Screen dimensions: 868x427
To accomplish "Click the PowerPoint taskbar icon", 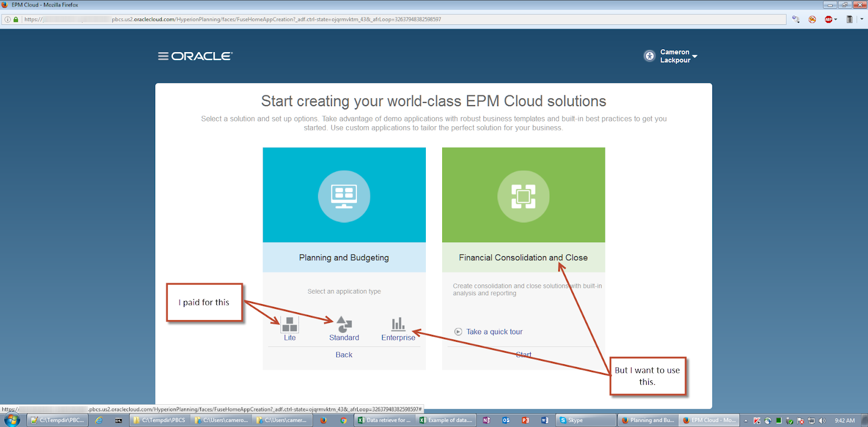I will tap(525, 420).
